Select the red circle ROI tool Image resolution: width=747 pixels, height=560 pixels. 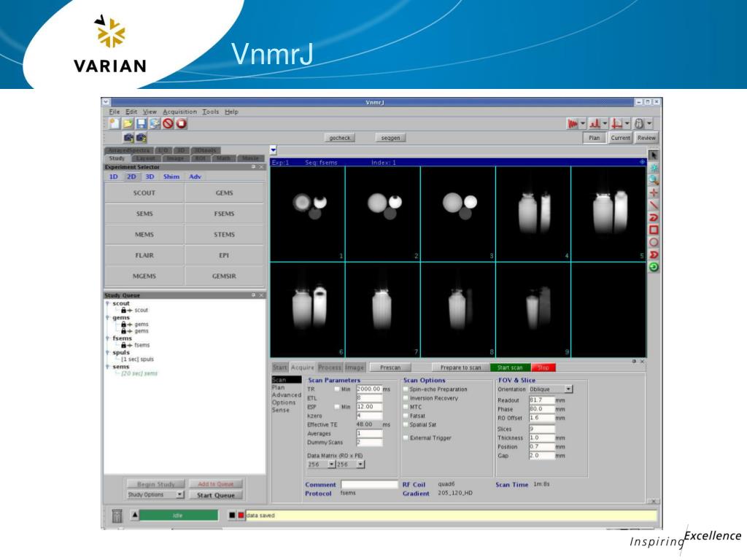654,242
